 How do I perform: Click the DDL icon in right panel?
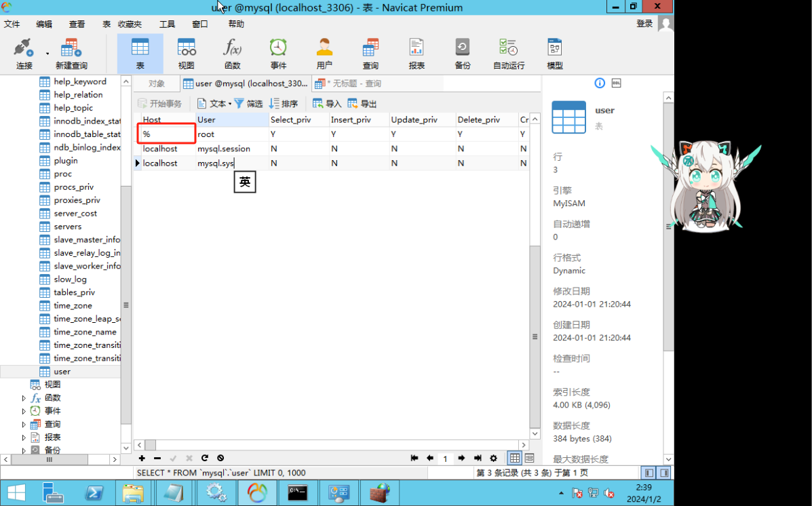pyautogui.click(x=615, y=83)
